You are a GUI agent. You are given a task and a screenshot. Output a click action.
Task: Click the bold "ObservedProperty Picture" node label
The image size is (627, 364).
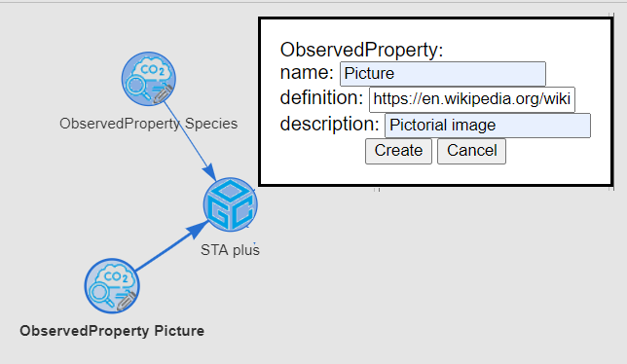pos(112,331)
